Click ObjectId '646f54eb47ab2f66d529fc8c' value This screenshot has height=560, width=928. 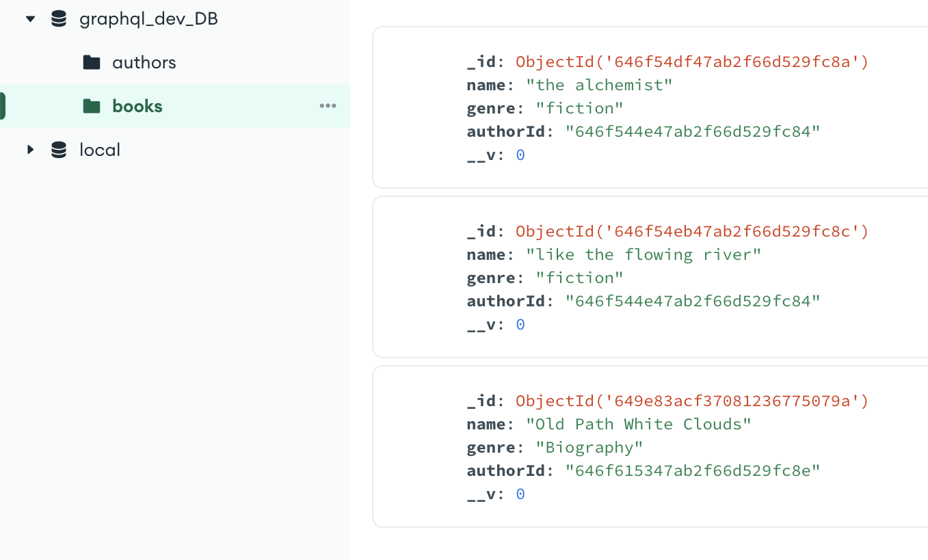[x=692, y=232]
